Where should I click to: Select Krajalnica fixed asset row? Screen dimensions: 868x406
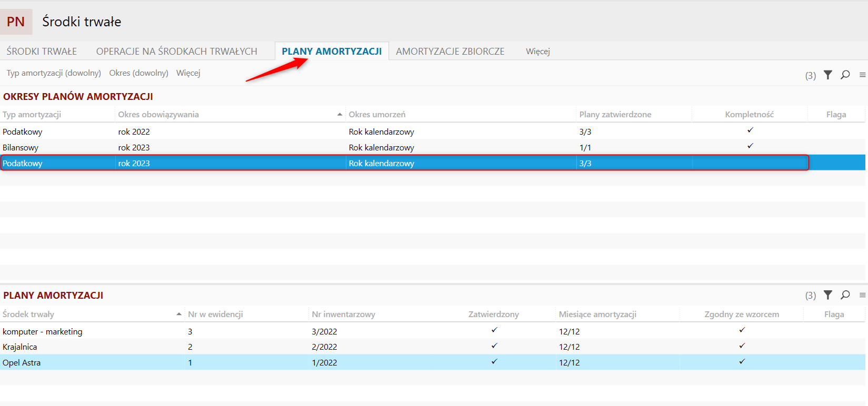tap(433, 347)
